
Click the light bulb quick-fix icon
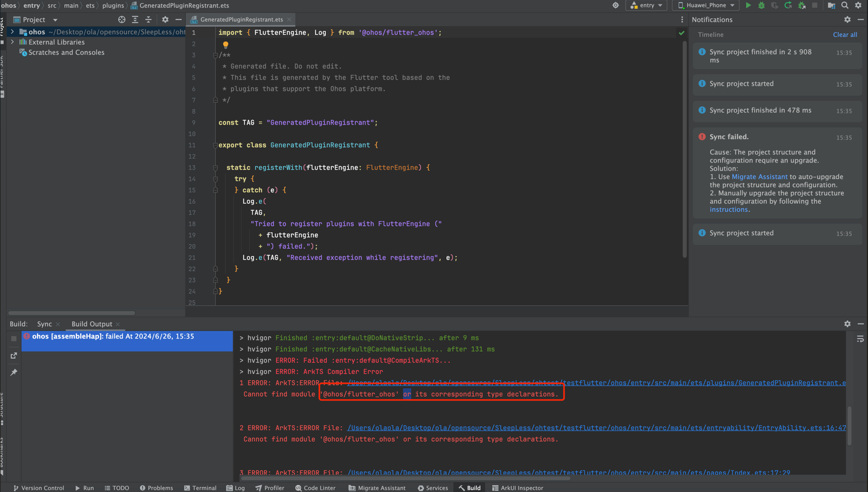pos(226,45)
